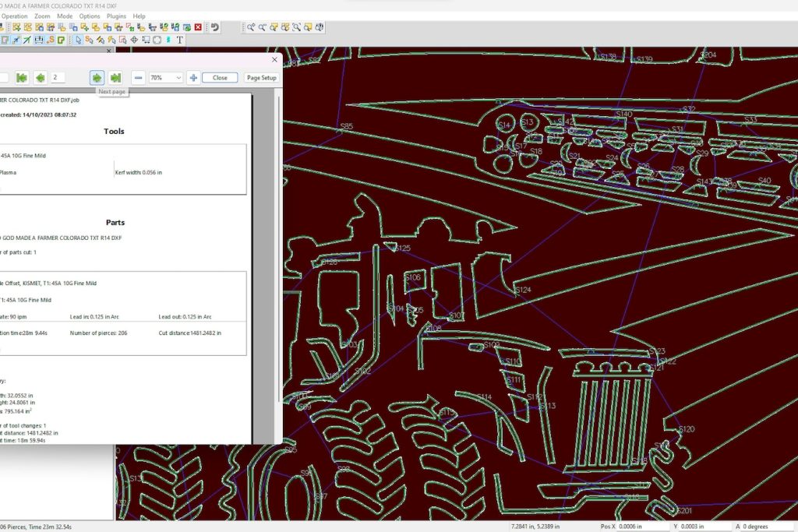Image resolution: width=798 pixels, height=532 pixels.
Task: Open the Mode menu
Action: 65,16
